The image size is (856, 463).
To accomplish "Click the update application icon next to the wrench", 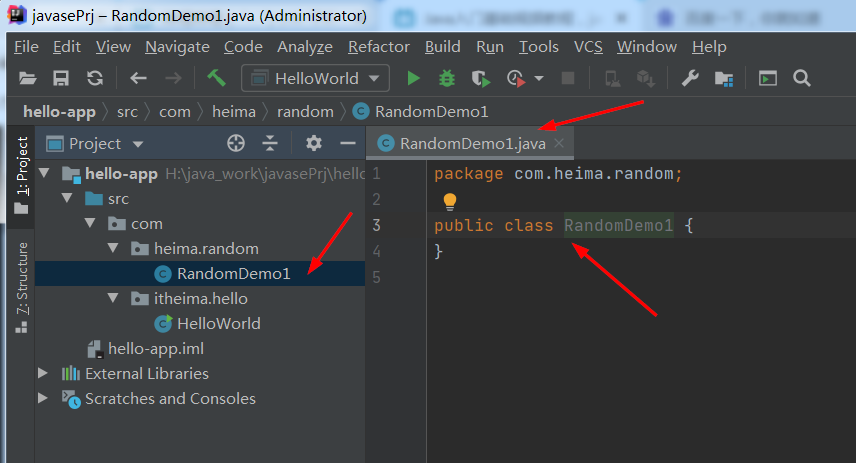I will (x=645, y=79).
